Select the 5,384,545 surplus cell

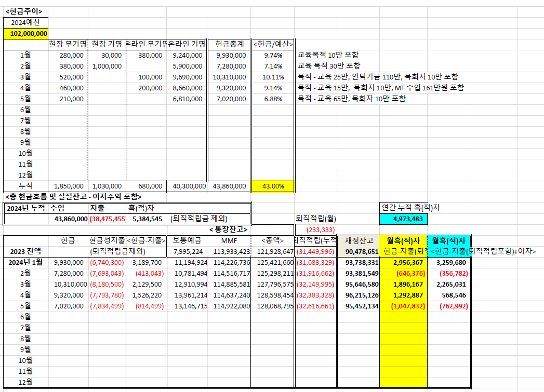145,219
